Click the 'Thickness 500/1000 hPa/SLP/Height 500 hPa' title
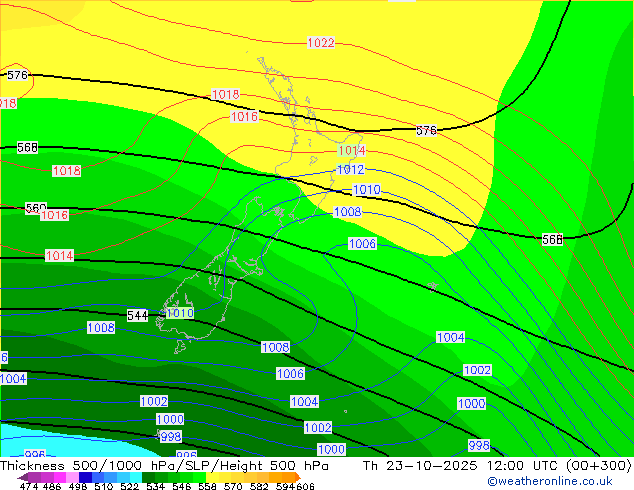This screenshot has height=490, width=634. tap(164, 466)
